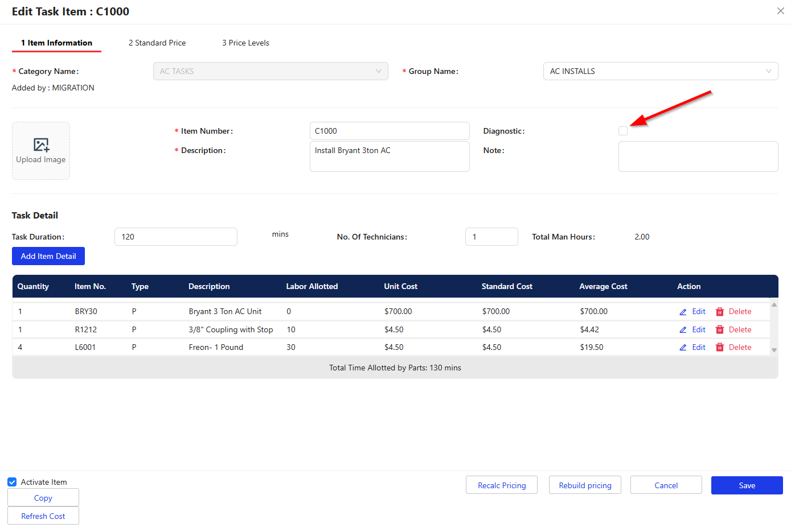This screenshot has width=791, height=532.
Task: Click the Description text area
Action: point(390,156)
